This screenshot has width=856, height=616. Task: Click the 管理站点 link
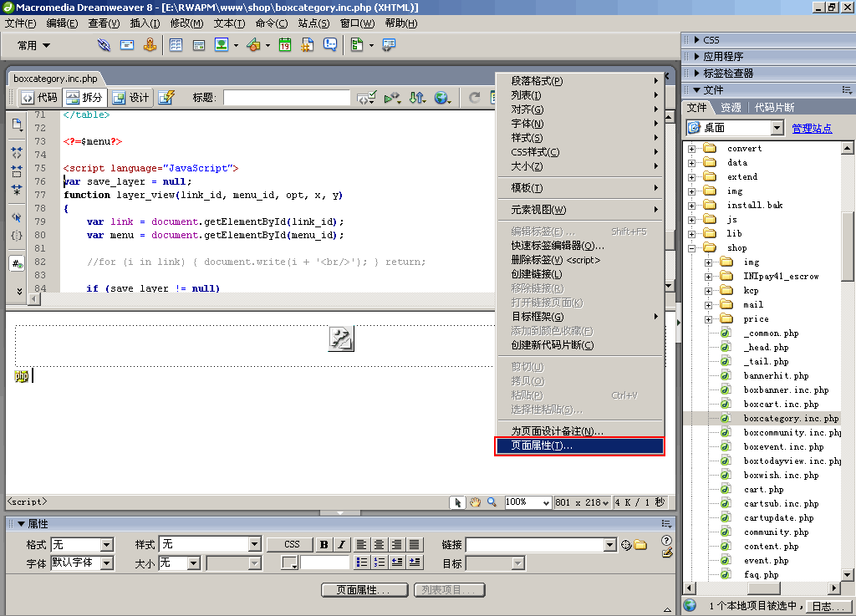coord(812,128)
